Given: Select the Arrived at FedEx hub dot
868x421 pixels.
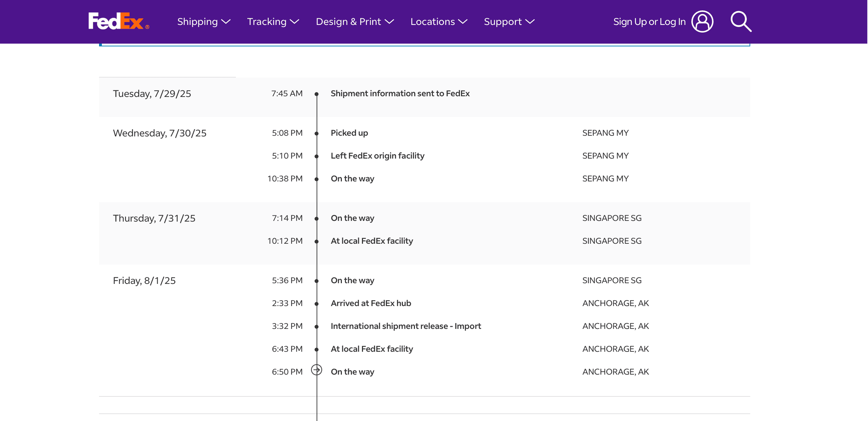Looking at the screenshot, I should coord(316,304).
